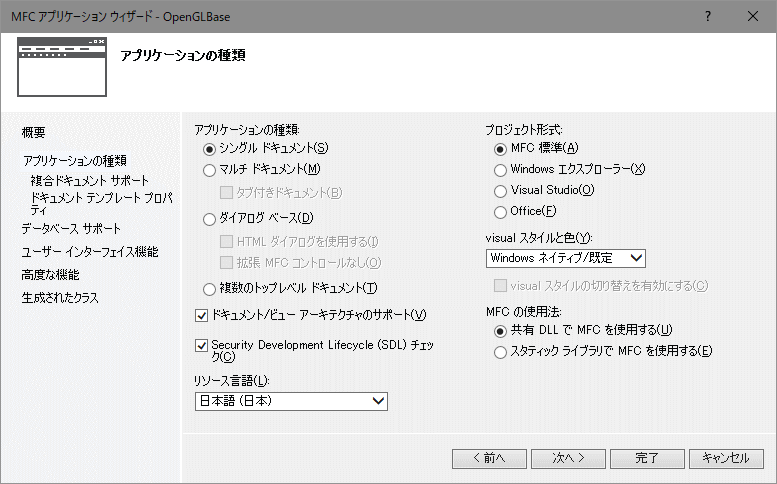Click the application window preview image
This screenshot has width=777, height=484.
[x=62, y=67]
